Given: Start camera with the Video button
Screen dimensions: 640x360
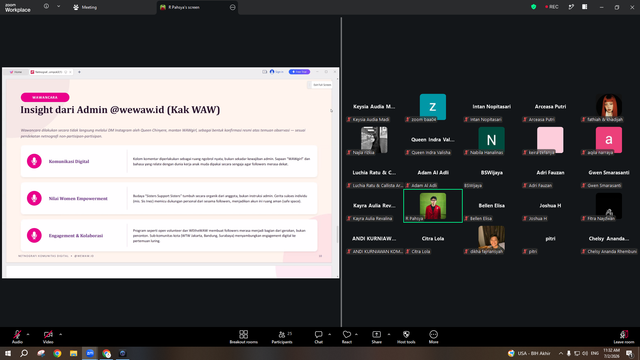Looking at the screenshot, I should (48, 337).
